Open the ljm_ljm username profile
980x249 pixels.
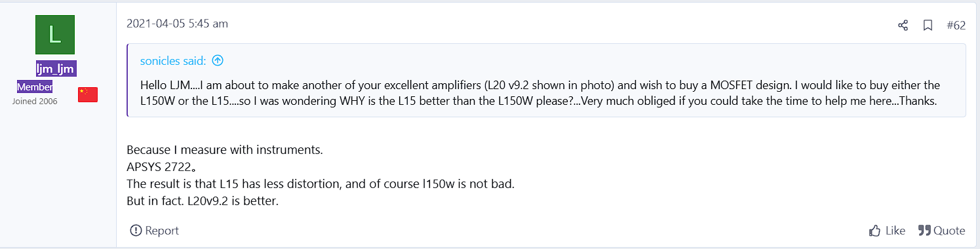point(54,69)
